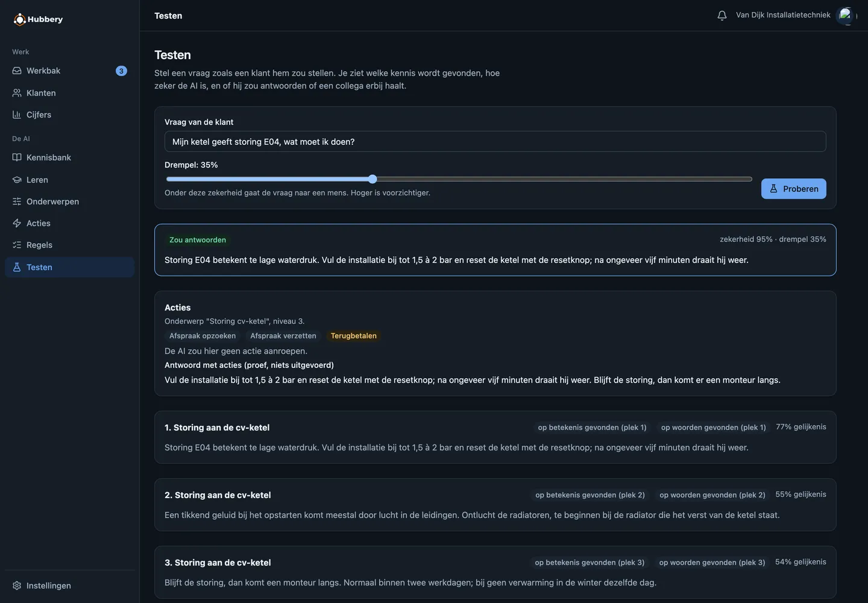
Task: Open the user avatar in top bar
Action: [x=846, y=16]
